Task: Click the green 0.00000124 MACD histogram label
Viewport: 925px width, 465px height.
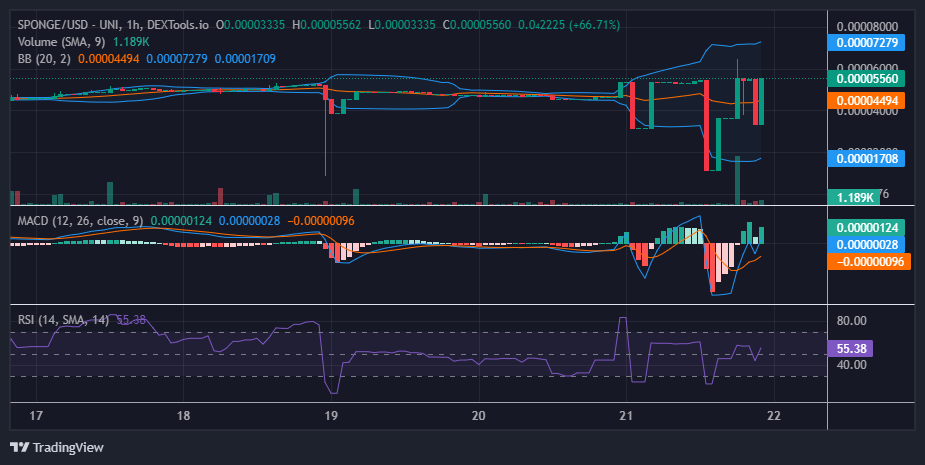Action: [866, 227]
